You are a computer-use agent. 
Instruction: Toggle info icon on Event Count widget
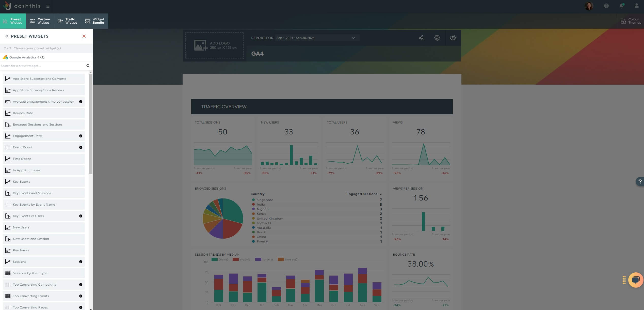coord(80,147)
